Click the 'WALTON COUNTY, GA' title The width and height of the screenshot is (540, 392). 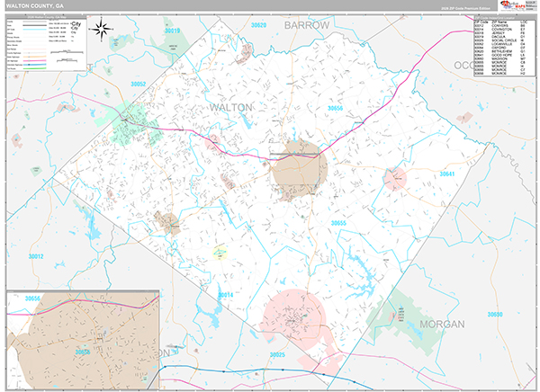coord(35,6)
